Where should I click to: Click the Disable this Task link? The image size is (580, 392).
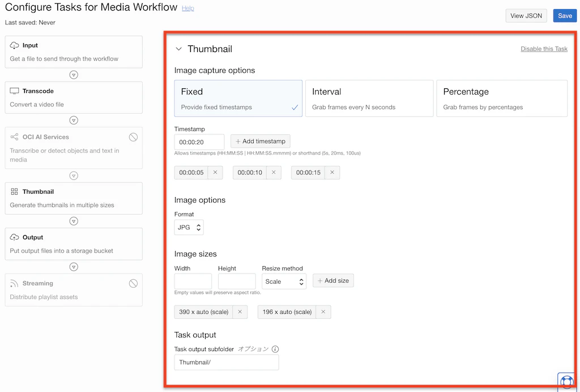point(544,49)
